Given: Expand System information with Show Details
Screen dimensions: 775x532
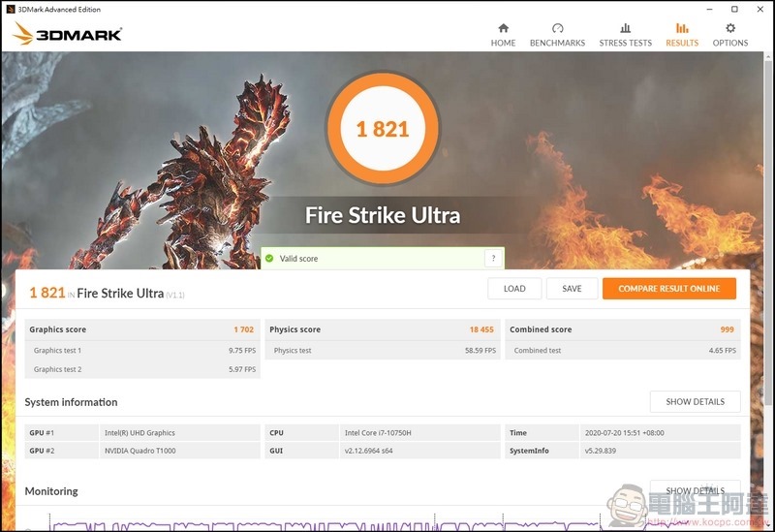Looking at the screenshot, I should click(x=695, y=402).
